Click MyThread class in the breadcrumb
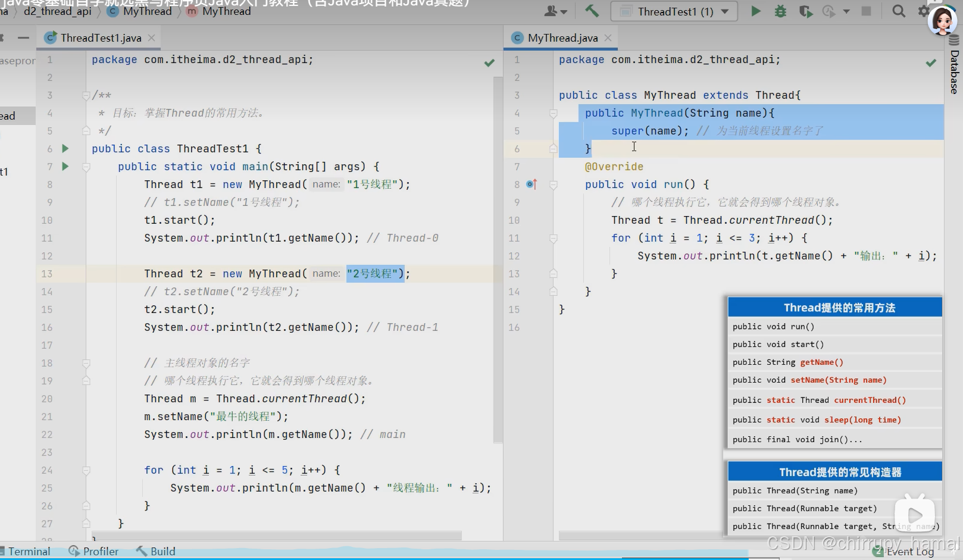This screenshot has width=963, height=560. coord(140,11)
